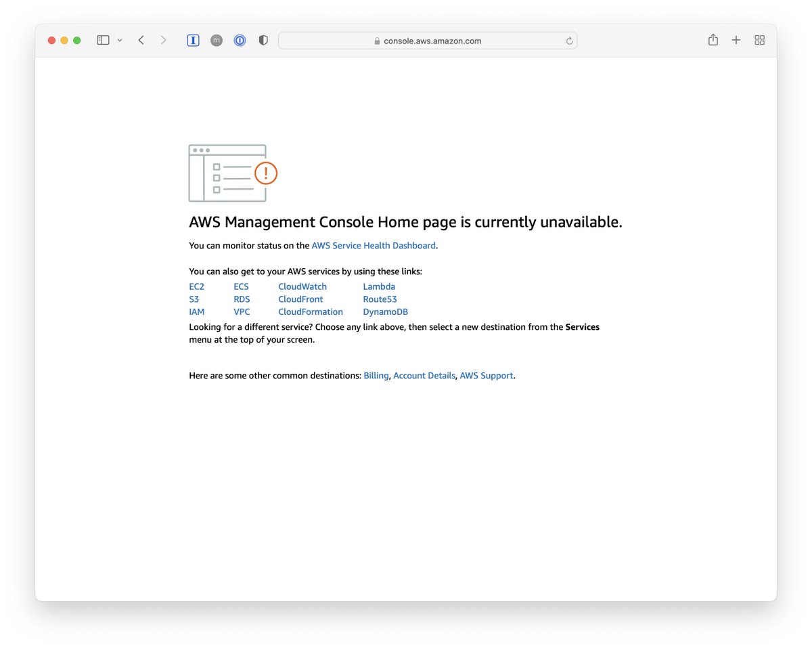812x648 pixels.
Task: Add a new tab with plus icon
Action: click(736, 41)
